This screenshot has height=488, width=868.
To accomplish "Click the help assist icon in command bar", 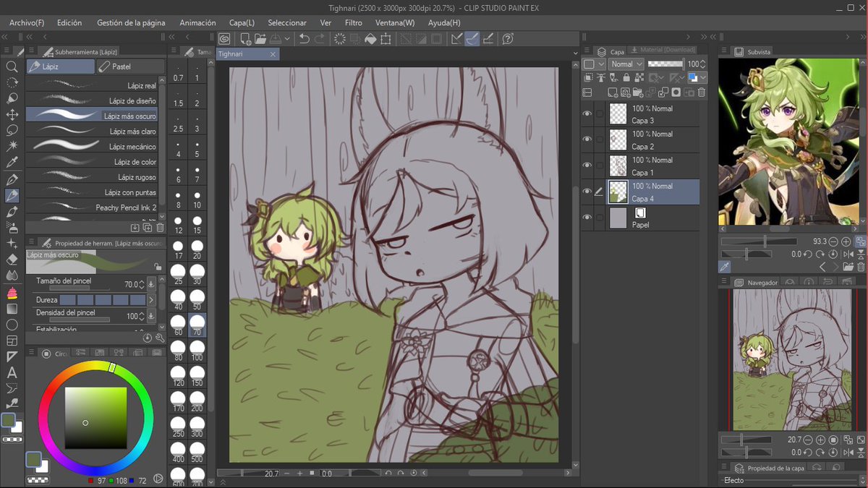I will point(508,38).
